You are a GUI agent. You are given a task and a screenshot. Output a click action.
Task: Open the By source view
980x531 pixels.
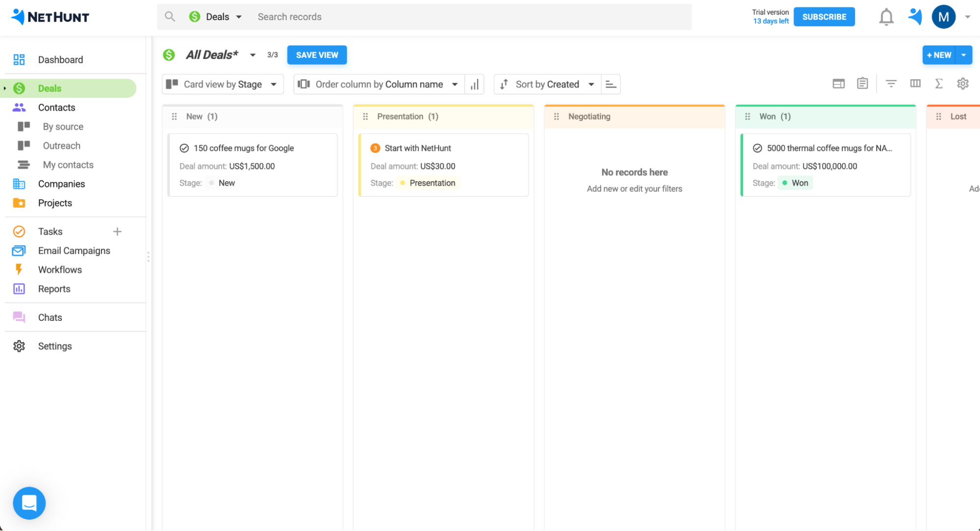click(x=63, y=126)
